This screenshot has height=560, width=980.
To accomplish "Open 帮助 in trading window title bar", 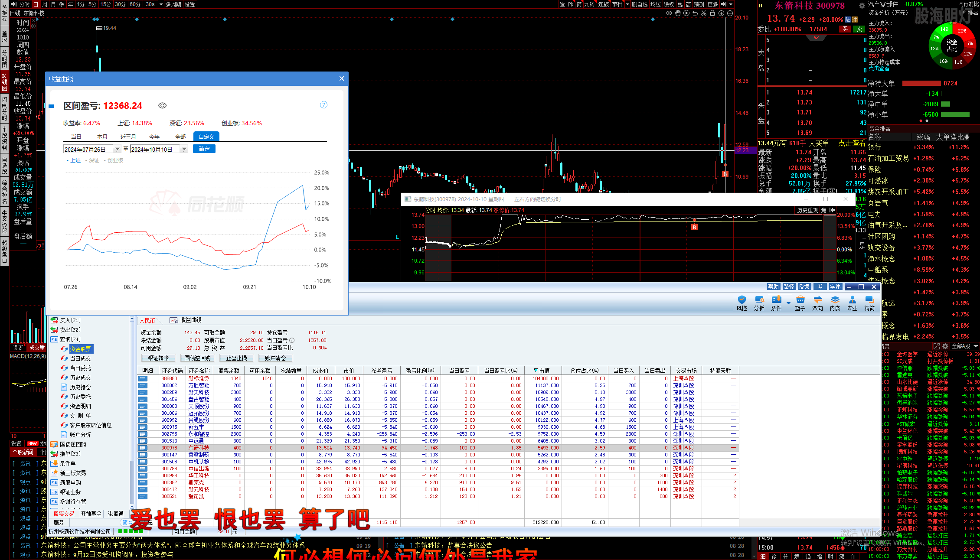I will click(773, 287).
